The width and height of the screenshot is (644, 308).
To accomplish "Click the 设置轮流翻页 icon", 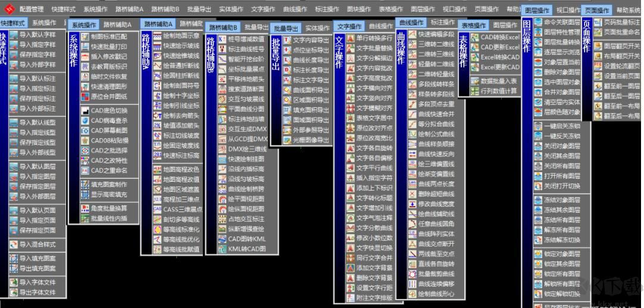I will (598, 66).
